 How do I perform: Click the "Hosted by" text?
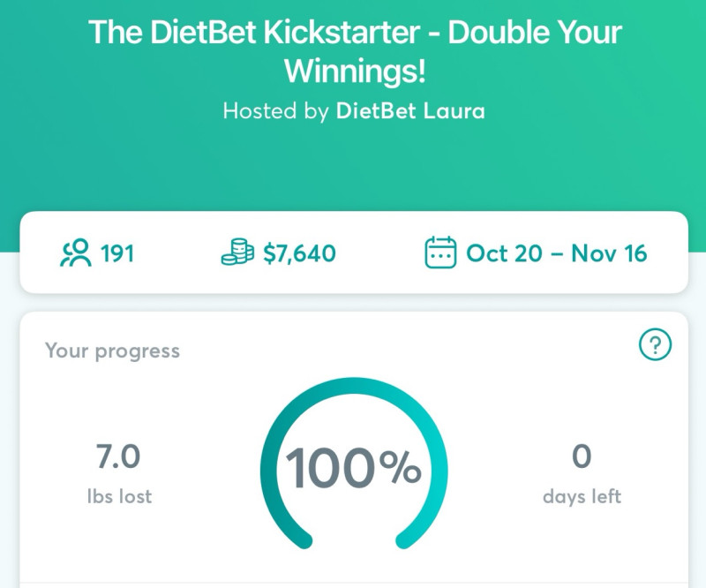tap(276, 111)
